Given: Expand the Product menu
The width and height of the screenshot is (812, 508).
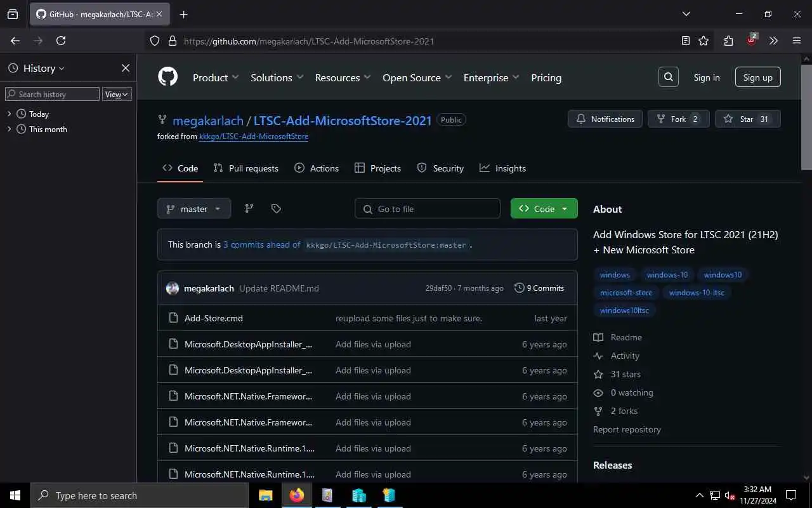Looking at the screenshot, I should [x=216, y=77].
